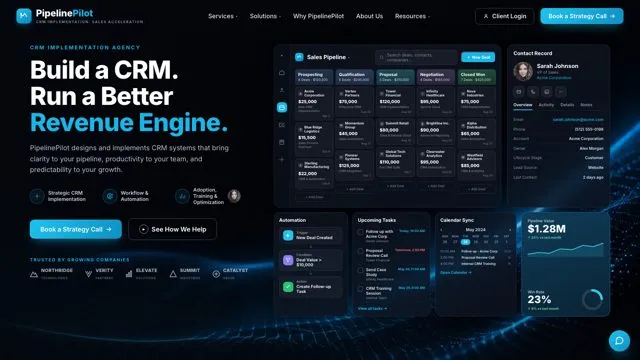Image resolution: width=640 pixels, height=360 pixels.
Task: Click the Strategic CRM Implementation icon
Action: pos(37,196)
